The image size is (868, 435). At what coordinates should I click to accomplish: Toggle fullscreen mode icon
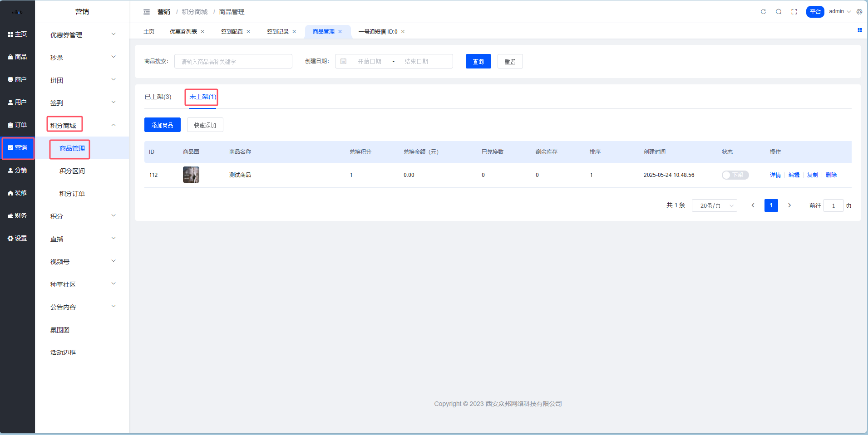pyautogui.click(x=794, y=12)
